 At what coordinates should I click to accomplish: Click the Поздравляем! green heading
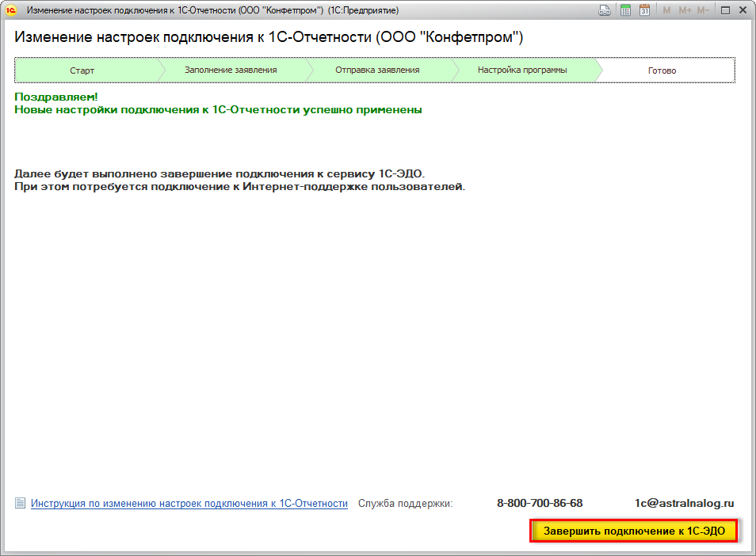[x=56, y=97]
